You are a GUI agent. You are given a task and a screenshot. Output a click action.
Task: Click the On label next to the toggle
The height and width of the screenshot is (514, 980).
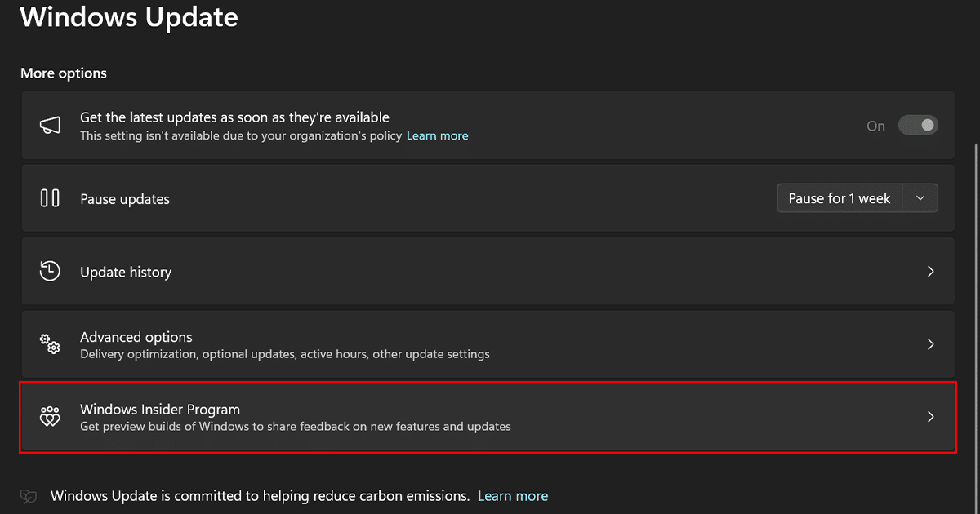point(875,126)
